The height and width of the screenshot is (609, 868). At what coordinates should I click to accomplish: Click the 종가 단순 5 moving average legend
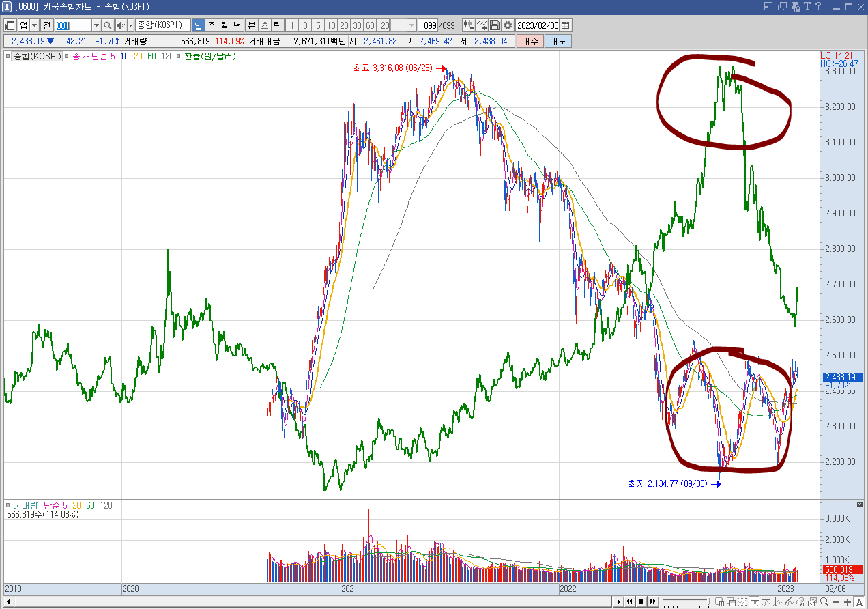click(93, 56)
